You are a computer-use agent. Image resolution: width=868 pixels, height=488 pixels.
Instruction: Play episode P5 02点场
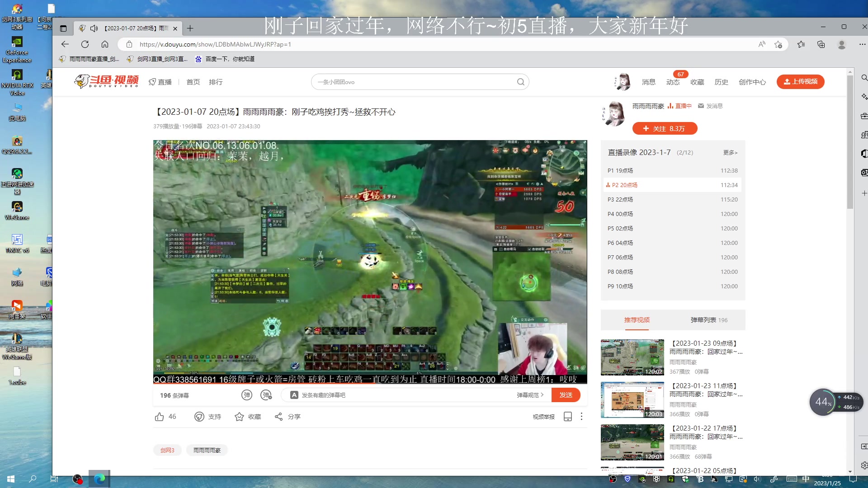(x=673, y=229)
